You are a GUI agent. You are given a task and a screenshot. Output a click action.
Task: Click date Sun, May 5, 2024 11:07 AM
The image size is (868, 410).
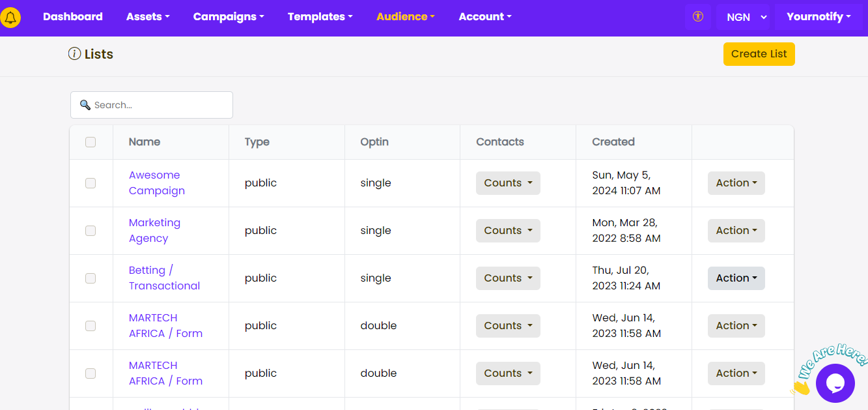[x=626, y=183]
